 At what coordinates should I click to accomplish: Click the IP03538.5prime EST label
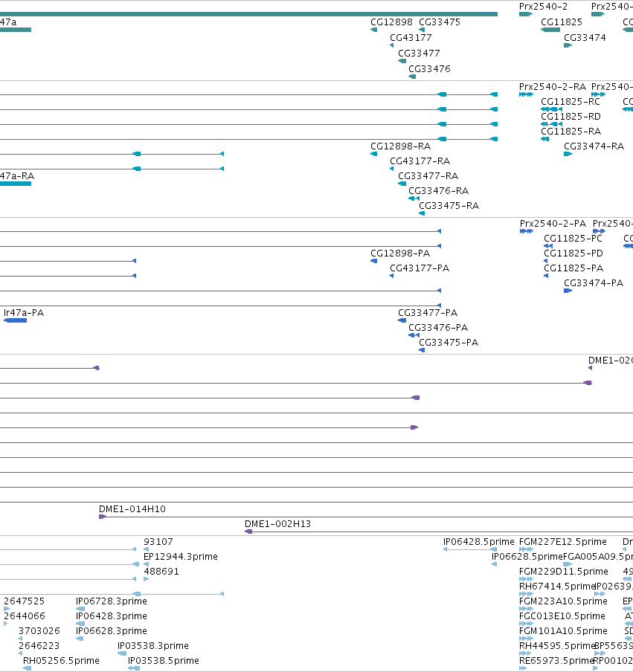pyautogui.click(x=164, y=661)
